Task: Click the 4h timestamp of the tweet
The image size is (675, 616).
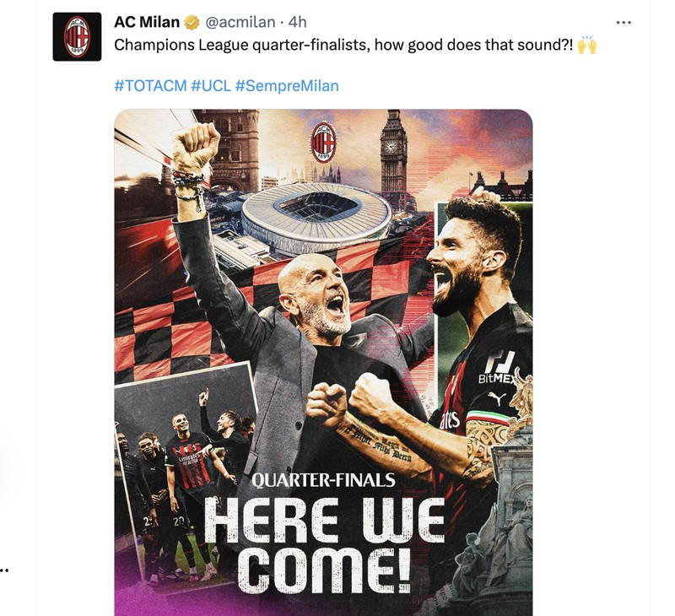Action: (297, 22)
